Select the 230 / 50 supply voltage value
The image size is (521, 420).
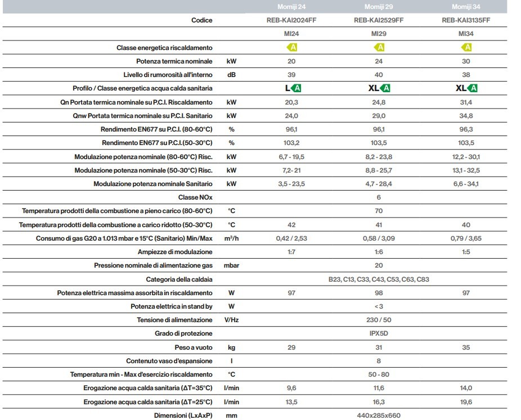379,320
